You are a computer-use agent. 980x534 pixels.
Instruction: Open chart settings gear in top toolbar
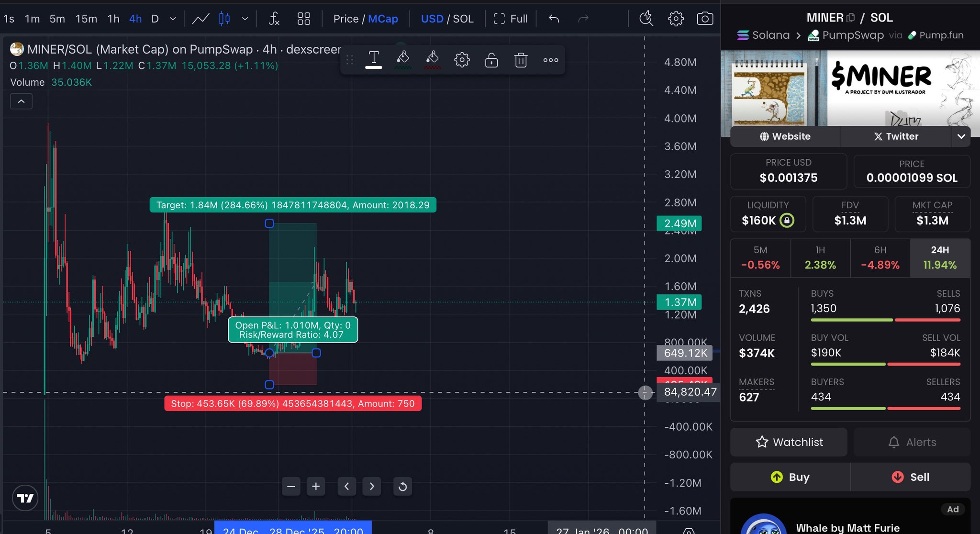(x=676, y=19)
